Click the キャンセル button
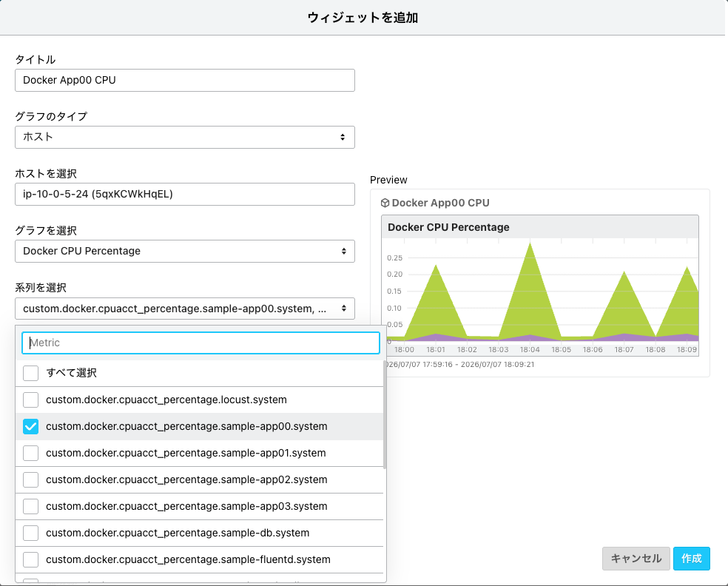Viewport: 728px width, 586px height. pyautogui.click(x=636, y=559)
